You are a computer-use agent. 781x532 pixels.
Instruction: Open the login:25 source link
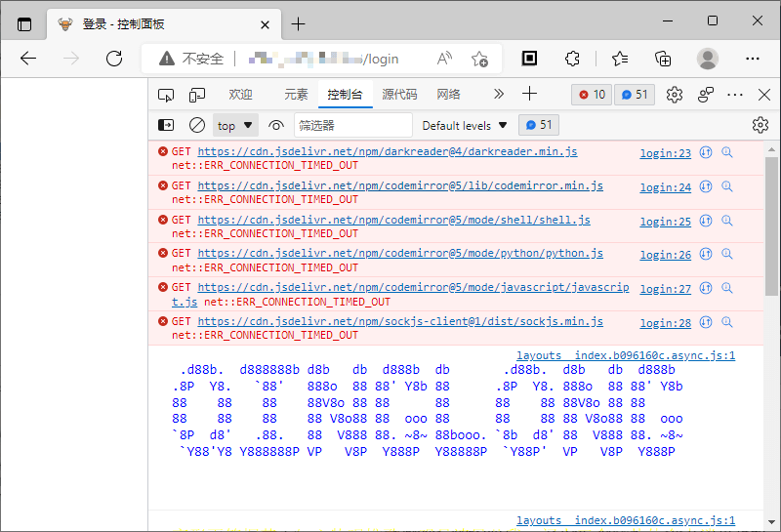pyautogui.click(x=666, y=222)
